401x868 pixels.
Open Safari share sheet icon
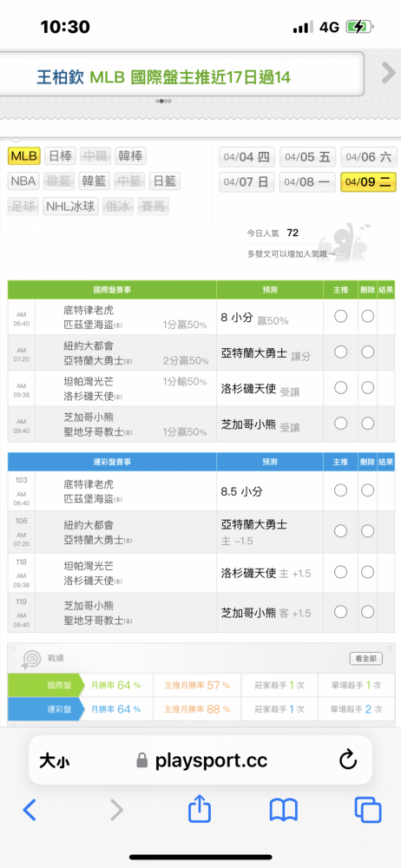coord(200,808)
